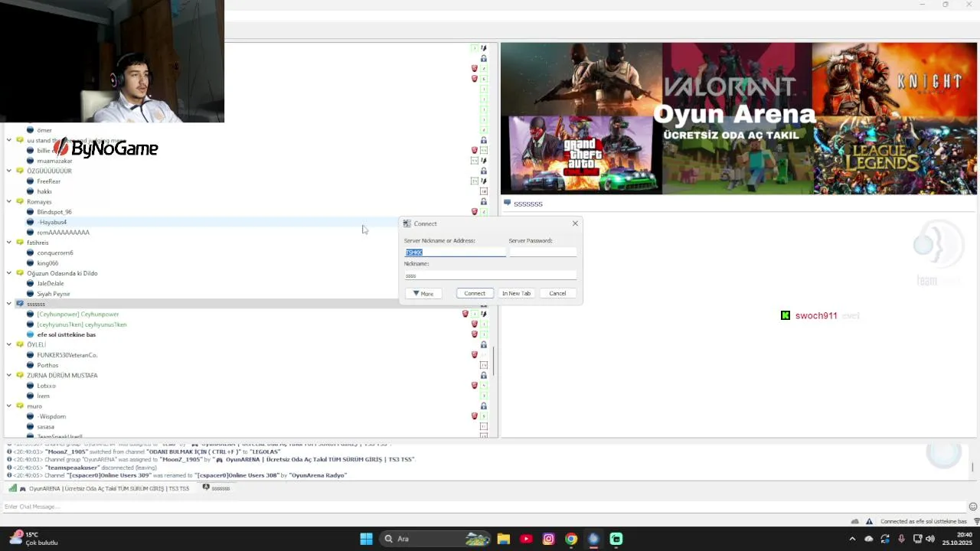Screen dimensions: 980x551
Task: Collapse the fatihreis channel
Action: click(9, 243)
